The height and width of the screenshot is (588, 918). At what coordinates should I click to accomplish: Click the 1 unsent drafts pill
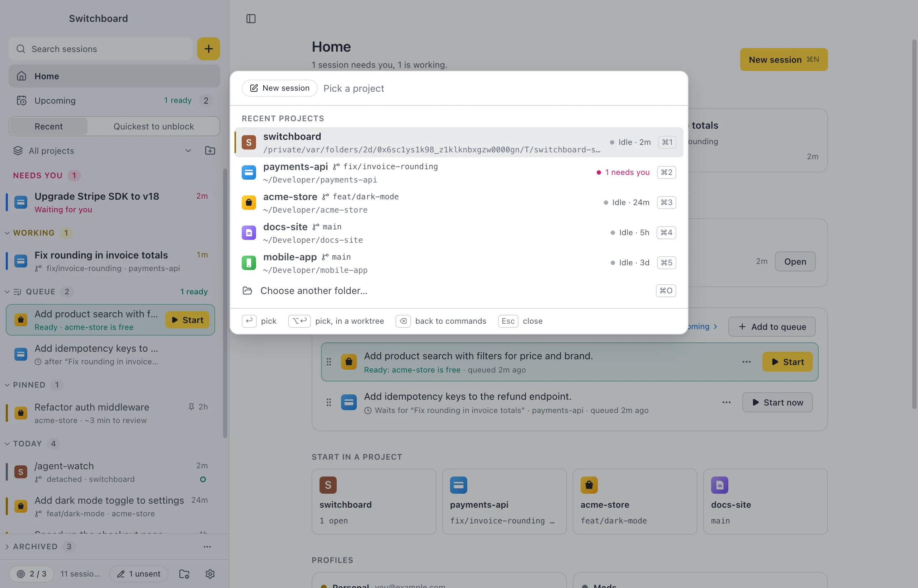point(139,574)
